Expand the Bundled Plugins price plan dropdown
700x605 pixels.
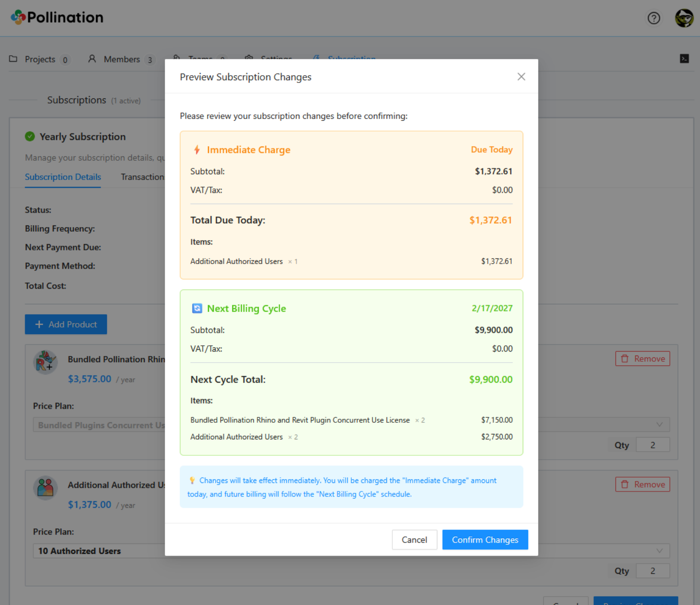click(659, 425)
